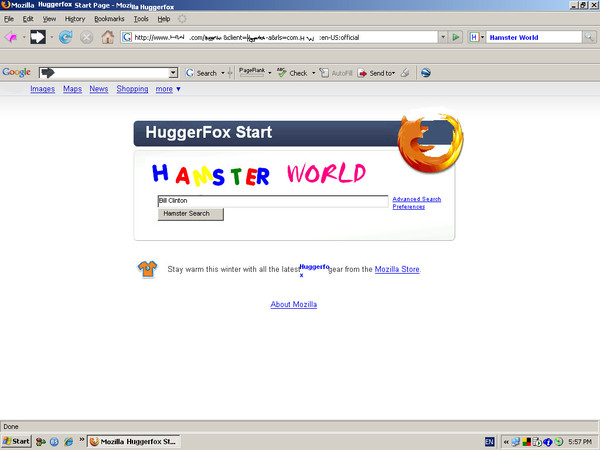Run the spell Check toolbar button
600x450 pixels.
[x=292, y=73]
